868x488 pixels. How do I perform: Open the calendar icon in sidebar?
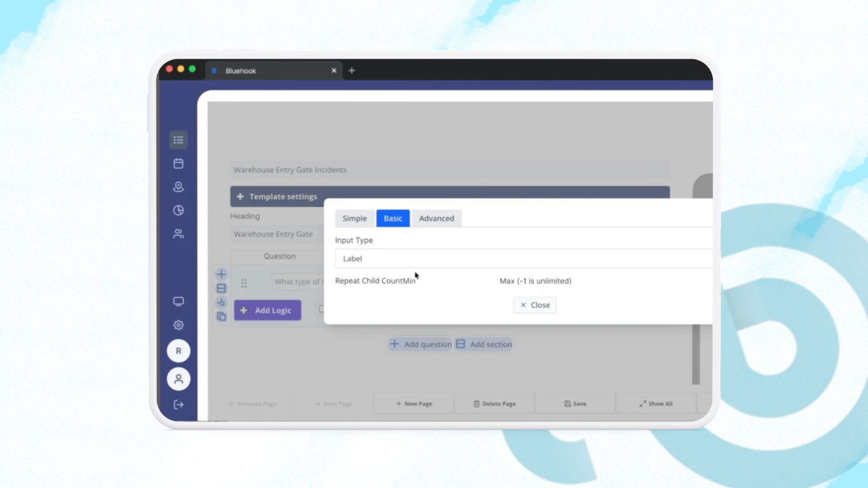[x=179, y=163]
